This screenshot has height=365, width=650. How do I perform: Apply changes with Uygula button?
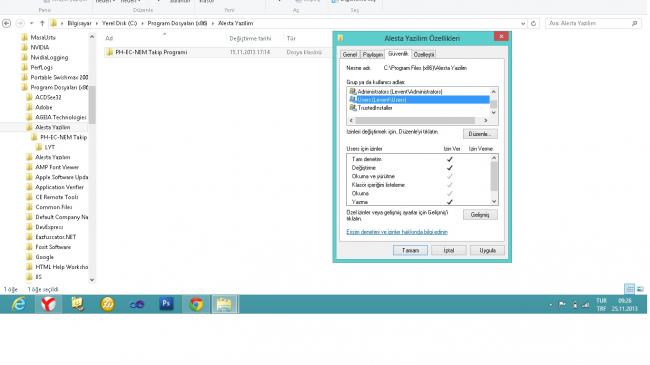pyautogui.click(x=488, y=251)
